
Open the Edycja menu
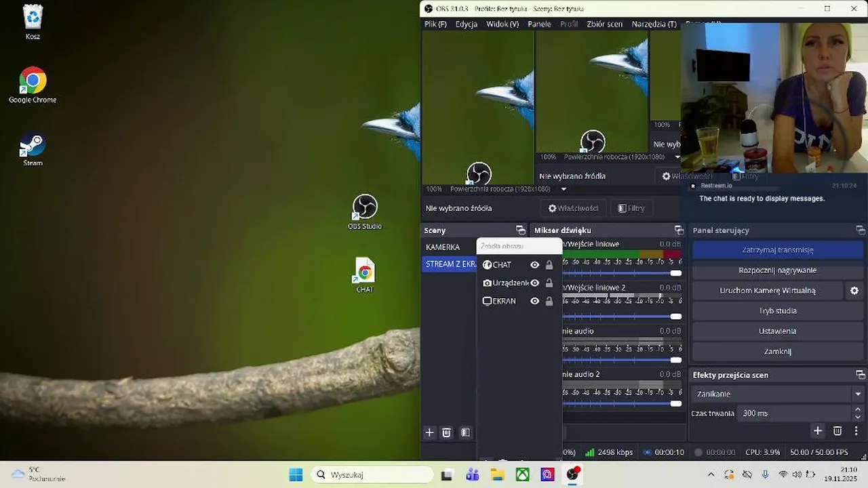[x=467, y=24]
